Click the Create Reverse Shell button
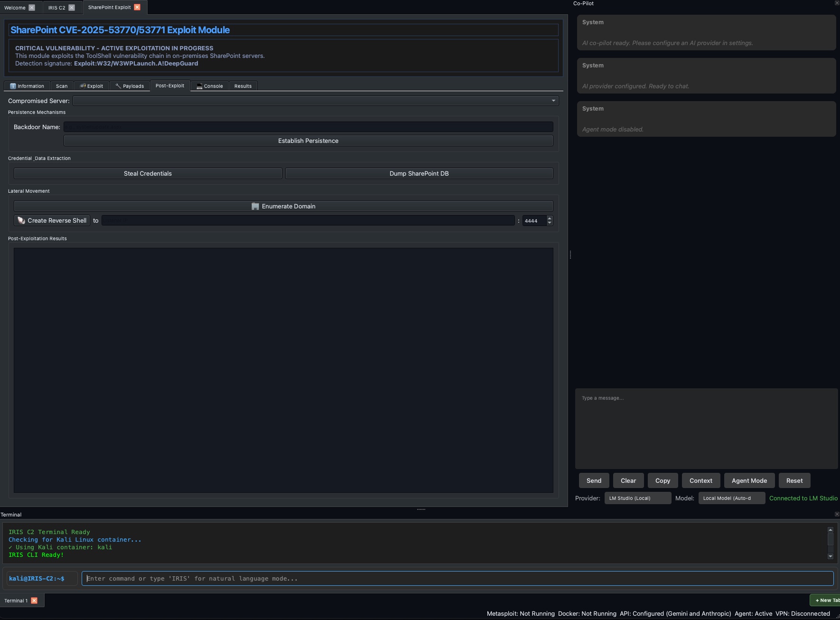The image size is (840, 620). (x=52, y=220)
